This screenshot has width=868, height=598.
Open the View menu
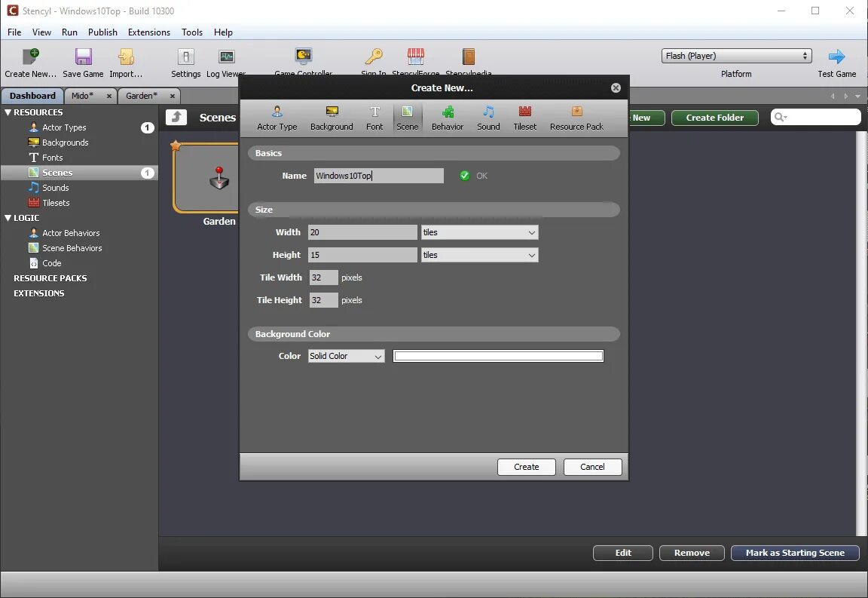41,32
